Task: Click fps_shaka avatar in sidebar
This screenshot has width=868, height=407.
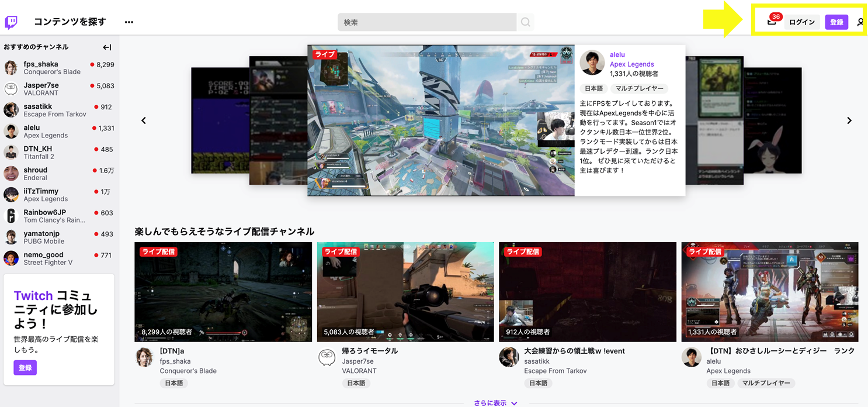Action: click(x=11, y=68)
